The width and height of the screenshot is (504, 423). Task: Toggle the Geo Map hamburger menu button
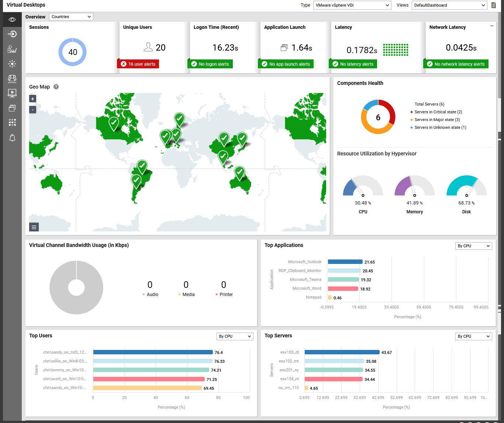[x=34, y=227]
